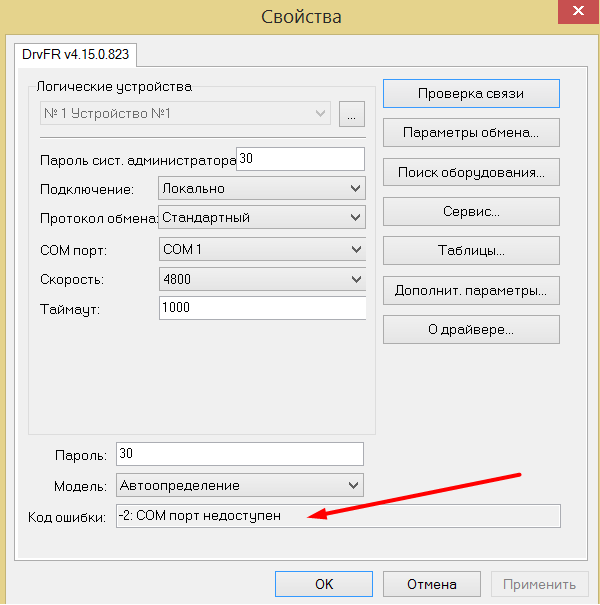Click the Скорость: label

tap(72, 279)
